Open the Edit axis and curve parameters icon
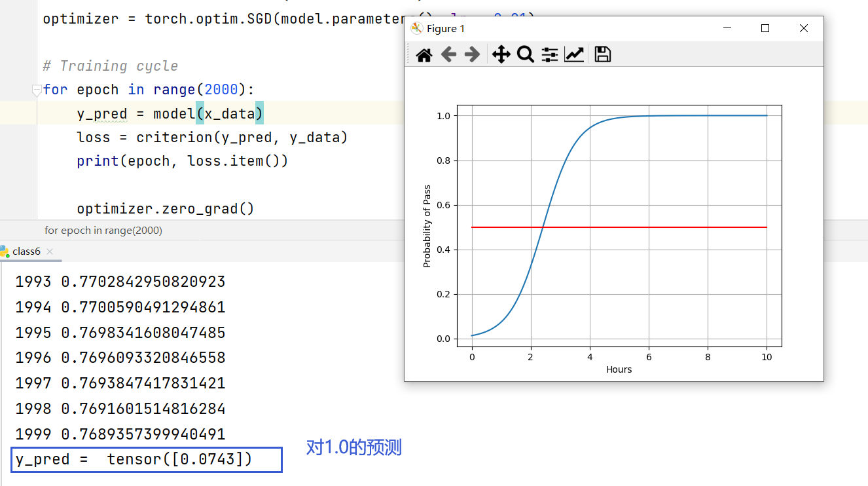This screenshot has height=486, width=868. coord(574,54)
